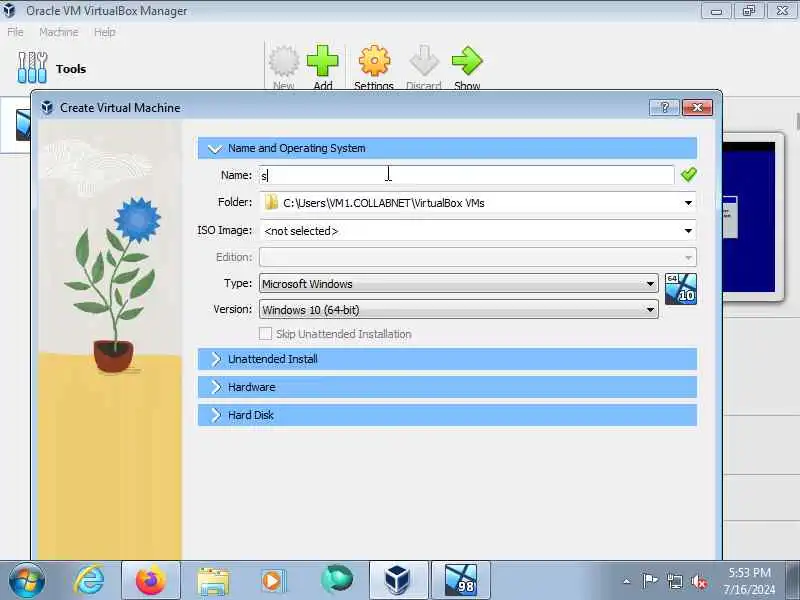
Task: Open Windows Media Player from the taskbar
Action: point(273,581)
